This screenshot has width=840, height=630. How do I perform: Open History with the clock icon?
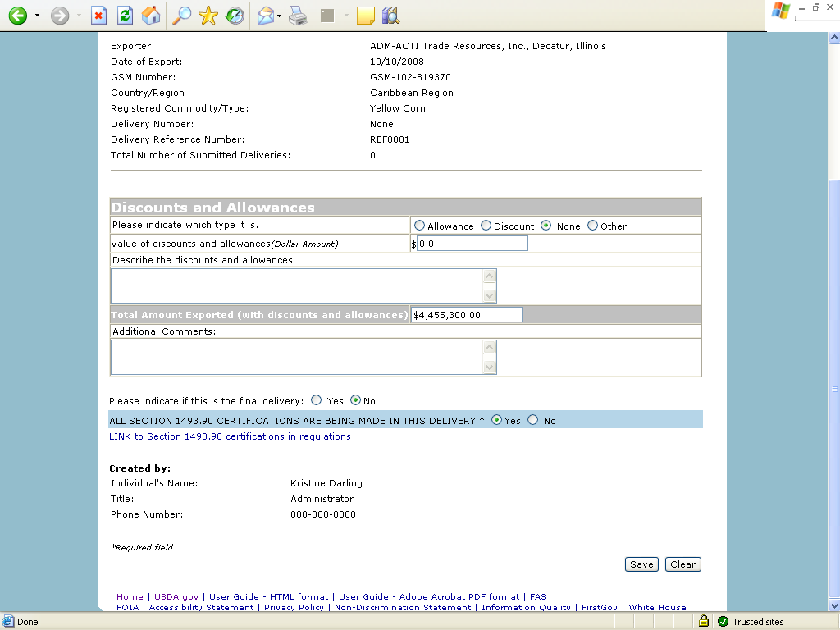pyautogui.click(x=235, y=16)
